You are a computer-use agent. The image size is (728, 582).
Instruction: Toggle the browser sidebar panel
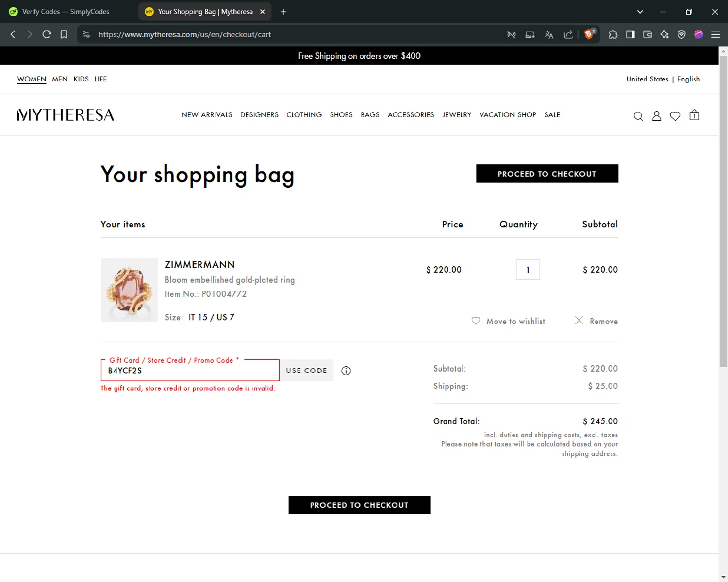630,34
